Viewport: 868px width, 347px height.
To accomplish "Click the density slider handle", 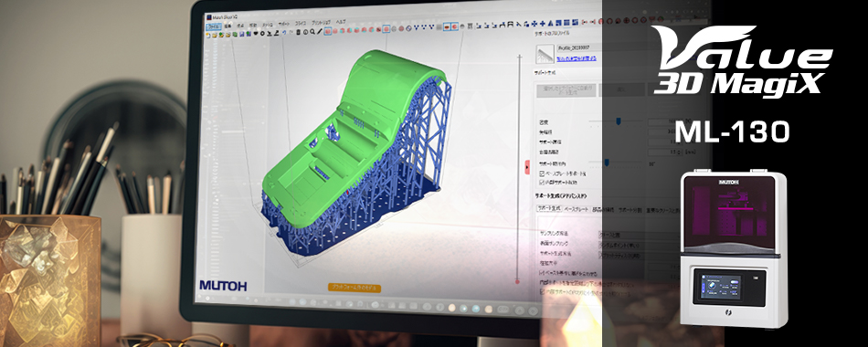I will (619, 121).
